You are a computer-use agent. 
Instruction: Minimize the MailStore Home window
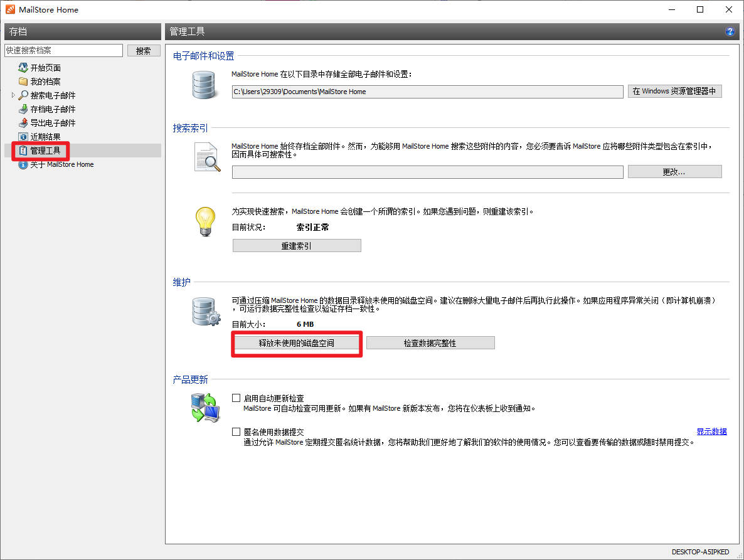(x=671, y=9)
